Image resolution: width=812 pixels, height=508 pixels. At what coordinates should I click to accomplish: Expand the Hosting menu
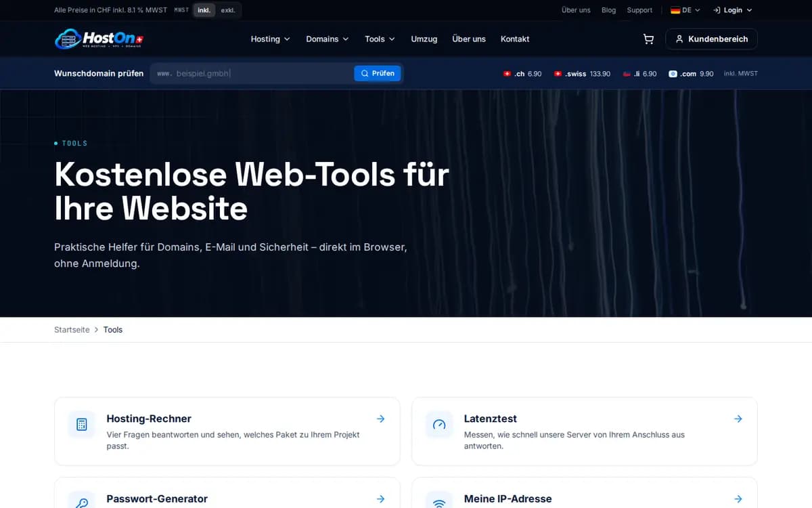click(x=270, y=39)
